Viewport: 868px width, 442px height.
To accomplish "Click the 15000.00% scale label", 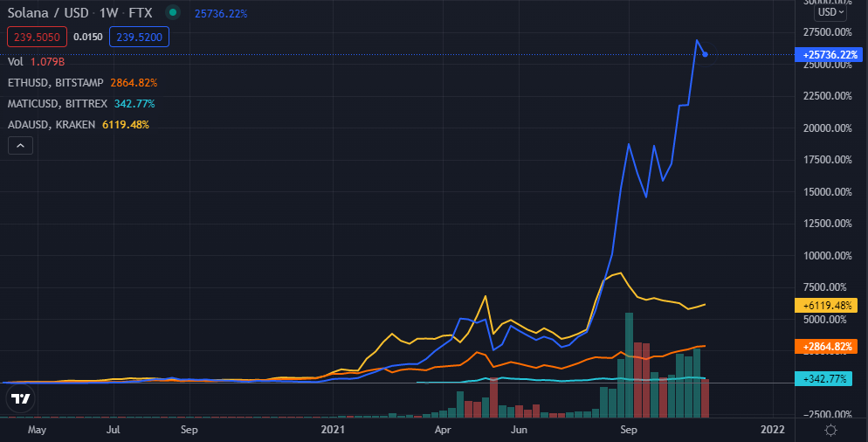I will [x=828, y=191].
